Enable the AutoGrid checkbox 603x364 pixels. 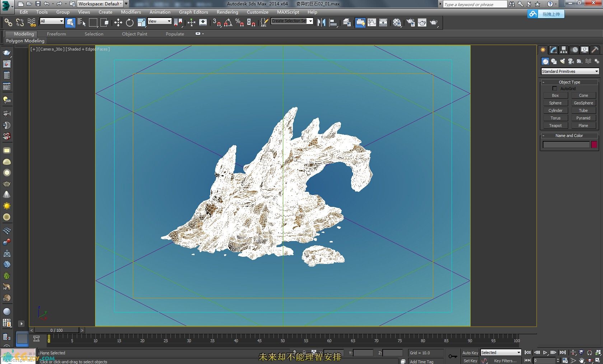pyautogui.click(x=555, y=88)
